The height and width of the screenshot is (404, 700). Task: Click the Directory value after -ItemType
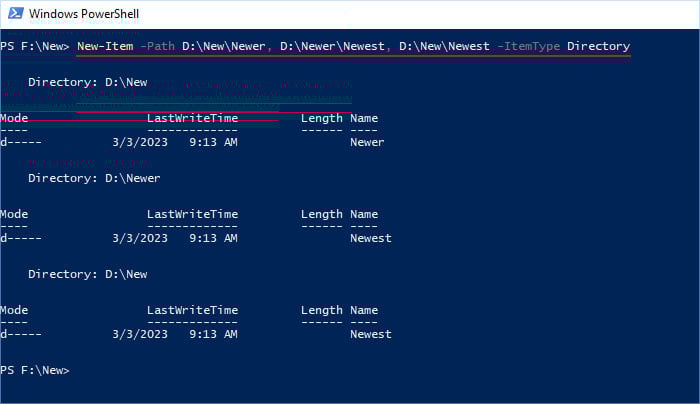coord(599,46)
